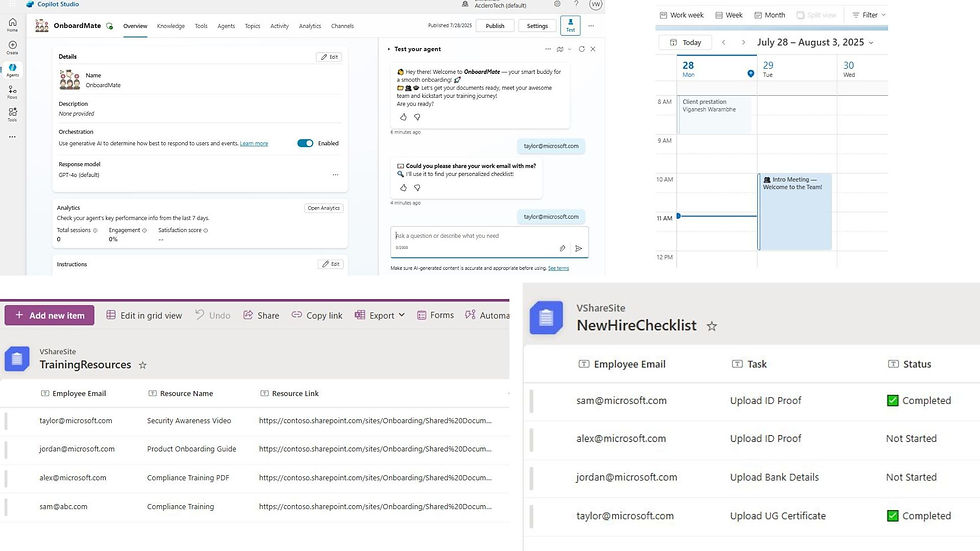Viewport: 980px width, 551px height.
Task: Open the Task column header menu in NewHireChecklist
Action: click(749, 364)
